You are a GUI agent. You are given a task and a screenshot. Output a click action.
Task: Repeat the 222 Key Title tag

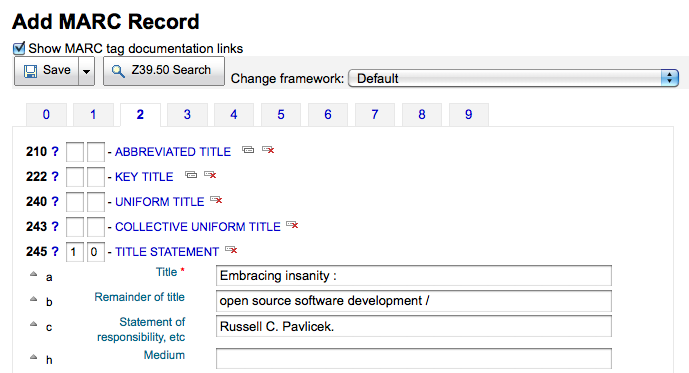pos(191,175)
